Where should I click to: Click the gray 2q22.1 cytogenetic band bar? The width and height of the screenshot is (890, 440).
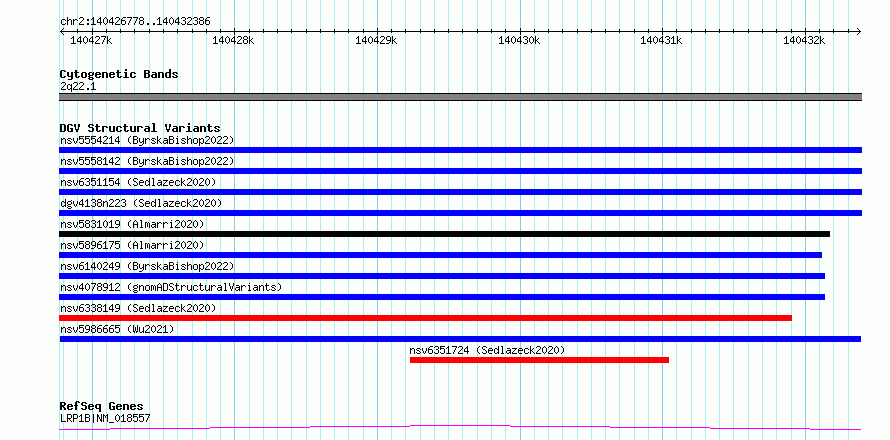pyautogui.click(x=460, y=97)
